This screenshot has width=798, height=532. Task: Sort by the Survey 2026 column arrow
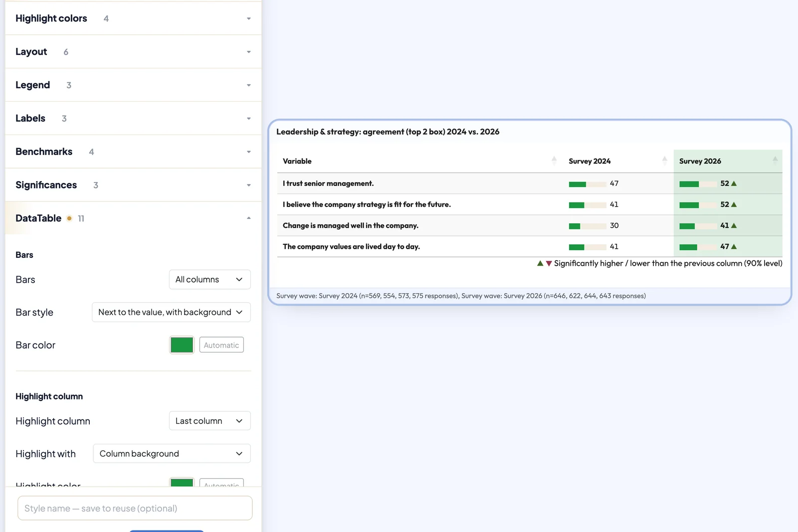(775, 161)
